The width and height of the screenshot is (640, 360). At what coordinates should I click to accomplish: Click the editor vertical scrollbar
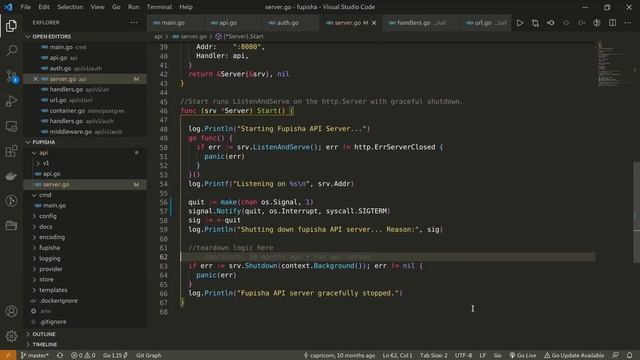point(636,212)
